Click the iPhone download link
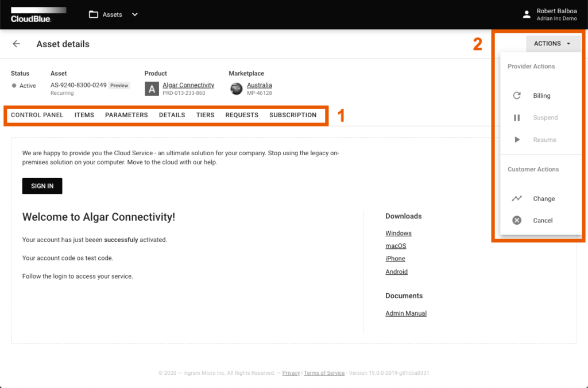The image size is (588, 388). (x=395, y=259)
